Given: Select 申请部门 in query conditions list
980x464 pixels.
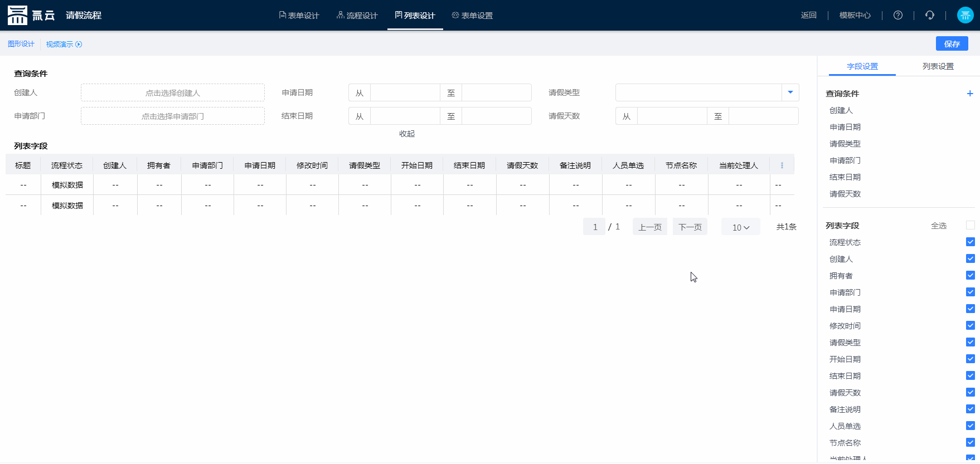Looking at the screenshot, I should tap(845, 160).
